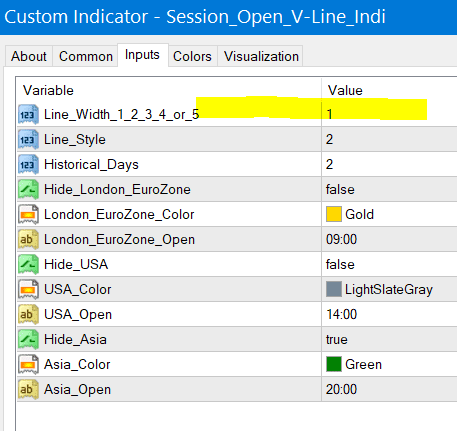Open the Green color value dropdown
This screenshot has width=457, height=431.
[389, 364]
